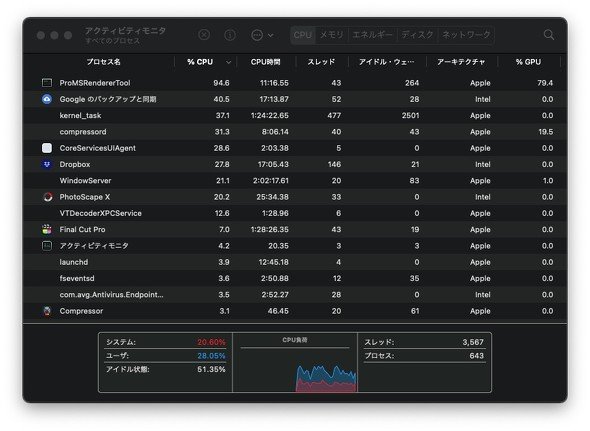Switch to the ディスク tab
The width and height of the screenshot is (590, 431).
[417, 35]
